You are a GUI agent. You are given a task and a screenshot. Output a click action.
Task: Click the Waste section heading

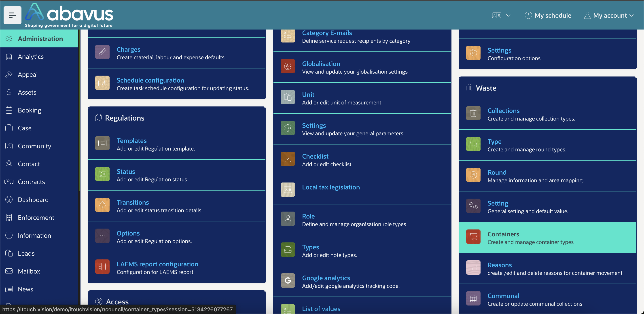(486, 88)
